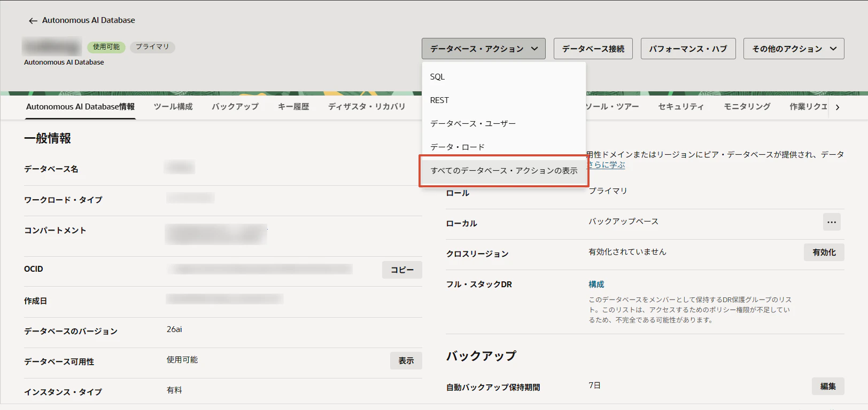
Task: Click the 一般情報 section heading
Action: [x=48, y=139]
